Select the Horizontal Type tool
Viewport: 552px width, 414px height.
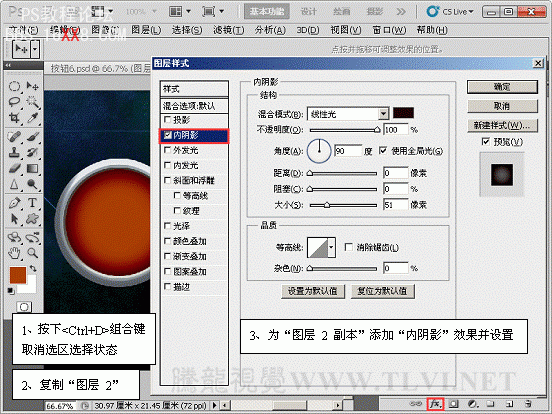pyautogui.click(x=32, y=203)
